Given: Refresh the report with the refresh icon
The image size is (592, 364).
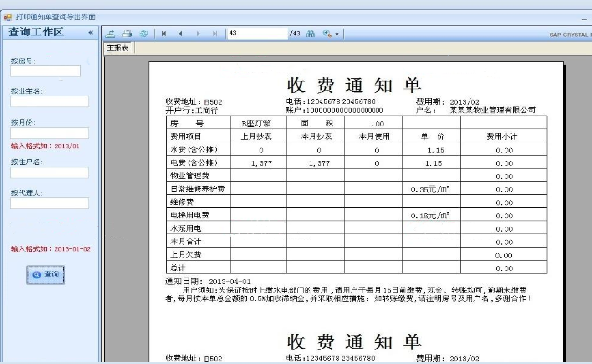Looking at the screenshot, I should click(143, 34).
